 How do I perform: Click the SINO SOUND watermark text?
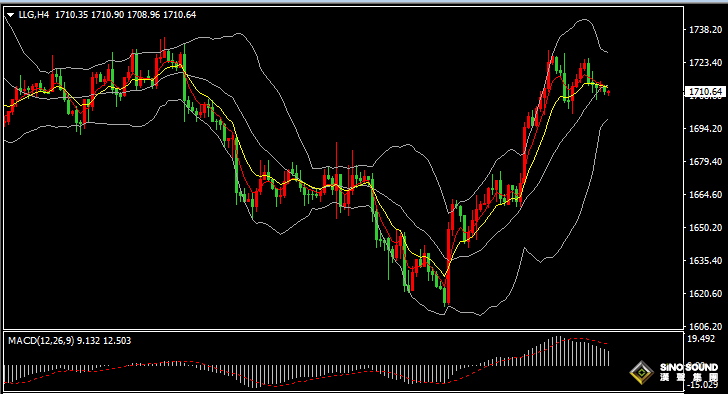689,367
